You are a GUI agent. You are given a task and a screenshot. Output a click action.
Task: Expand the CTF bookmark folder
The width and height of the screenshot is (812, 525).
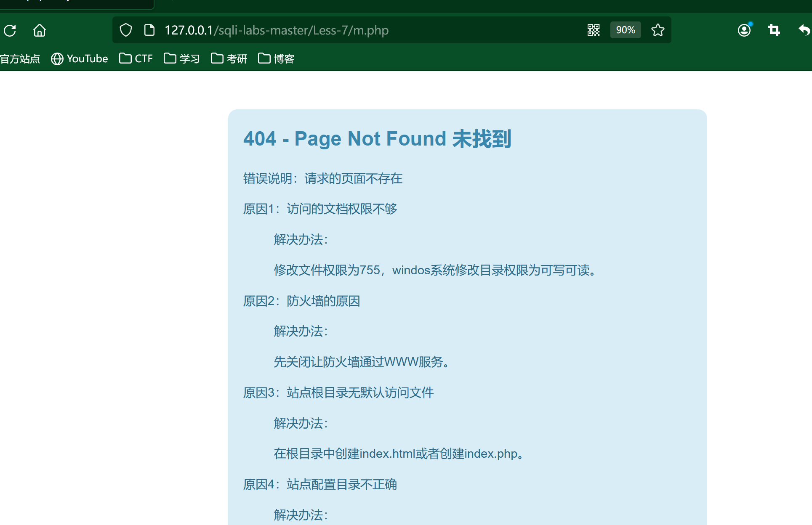(x=136, y=58)
